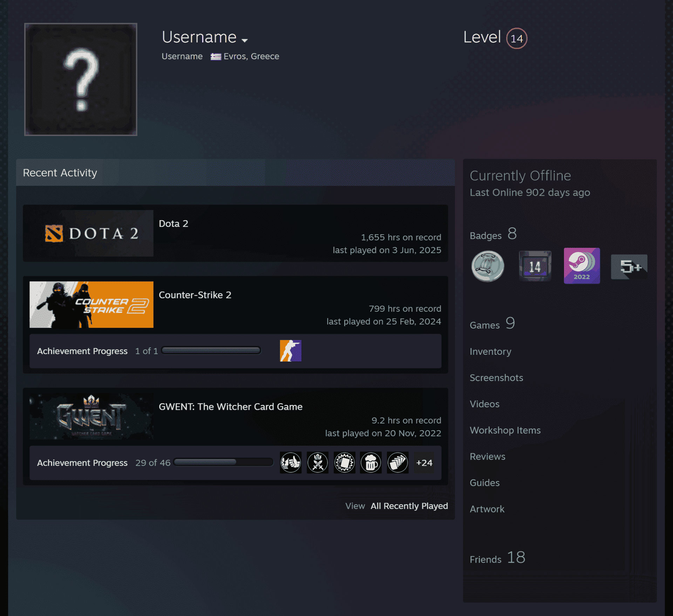The image size is (673, 616).
Task: Open GWENT: The Witcher Card Game link
Action: 231,407
